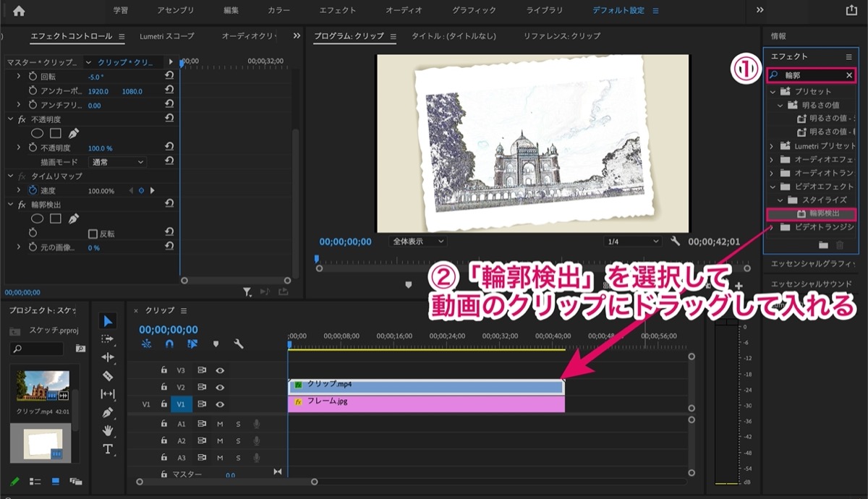Add marker in timeline header
Viewport: 868px width, 499px height.
point(216,344)
